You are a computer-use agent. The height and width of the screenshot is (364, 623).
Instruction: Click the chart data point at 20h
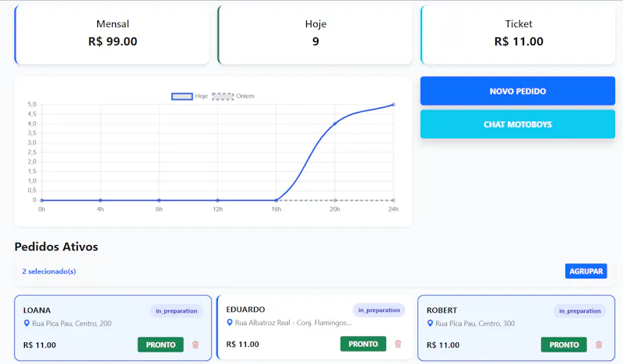coord(335,124)
